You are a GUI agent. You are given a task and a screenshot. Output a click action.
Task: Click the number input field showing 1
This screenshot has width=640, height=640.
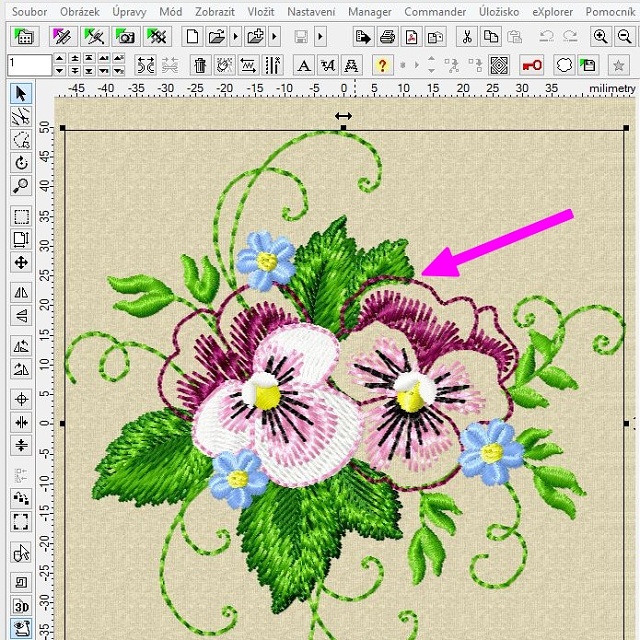[x=28, y=65]
